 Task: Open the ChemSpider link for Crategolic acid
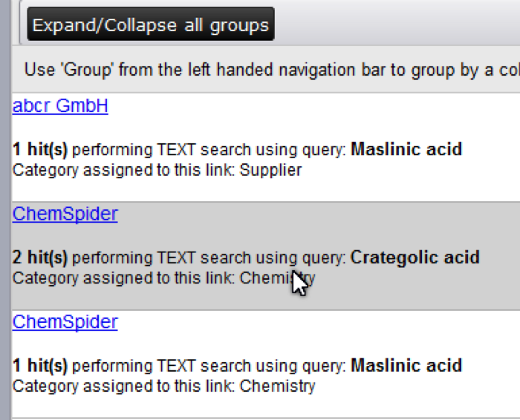65,214
